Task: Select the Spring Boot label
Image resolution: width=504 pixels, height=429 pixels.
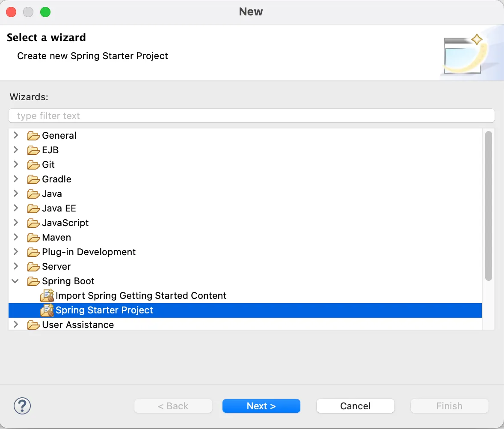Action: tap(68, 281)
